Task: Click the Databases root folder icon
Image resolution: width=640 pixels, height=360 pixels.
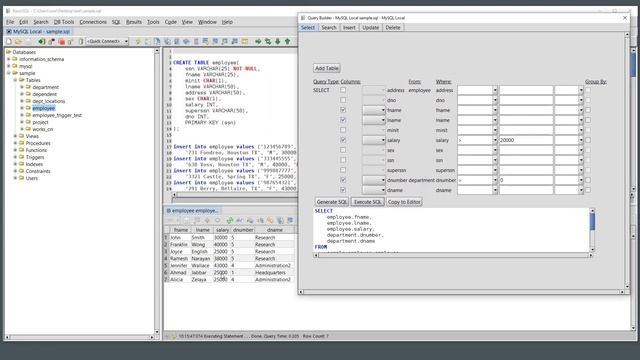Action: click(9, 52)
